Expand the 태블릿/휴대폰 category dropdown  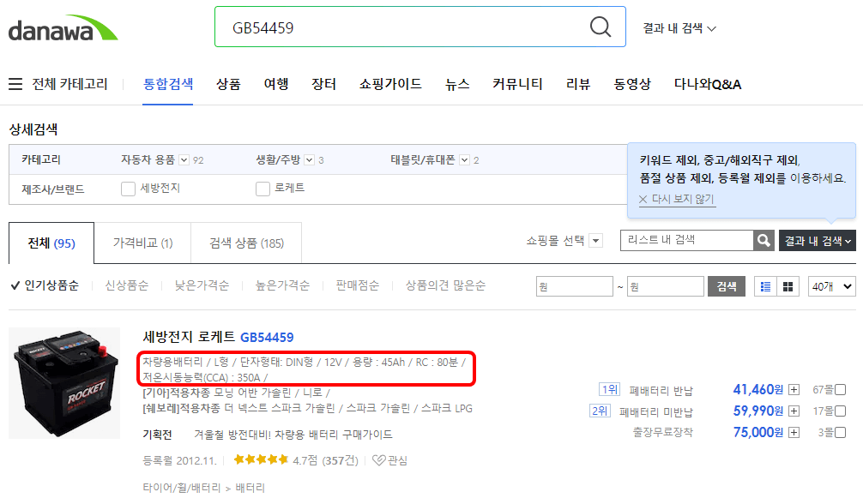pos(464,160)
